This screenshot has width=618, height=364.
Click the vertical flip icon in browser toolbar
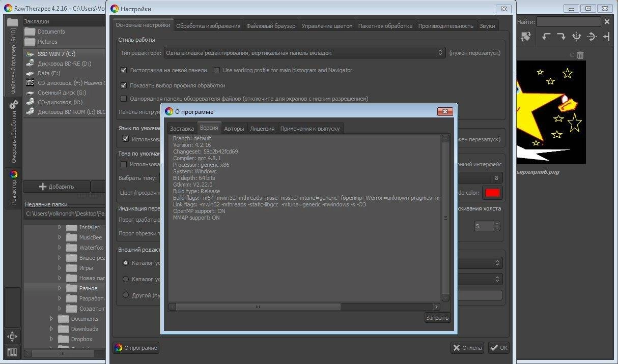pos(592,37)
